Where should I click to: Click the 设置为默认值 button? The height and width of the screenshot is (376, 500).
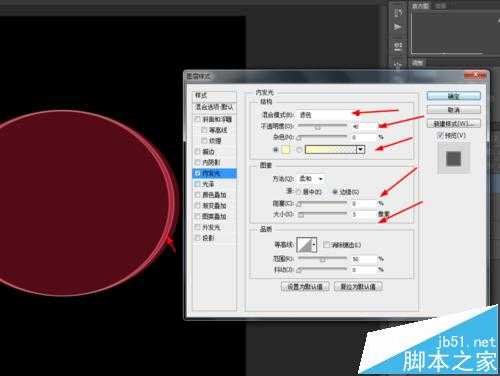click(x=305, y=286)
